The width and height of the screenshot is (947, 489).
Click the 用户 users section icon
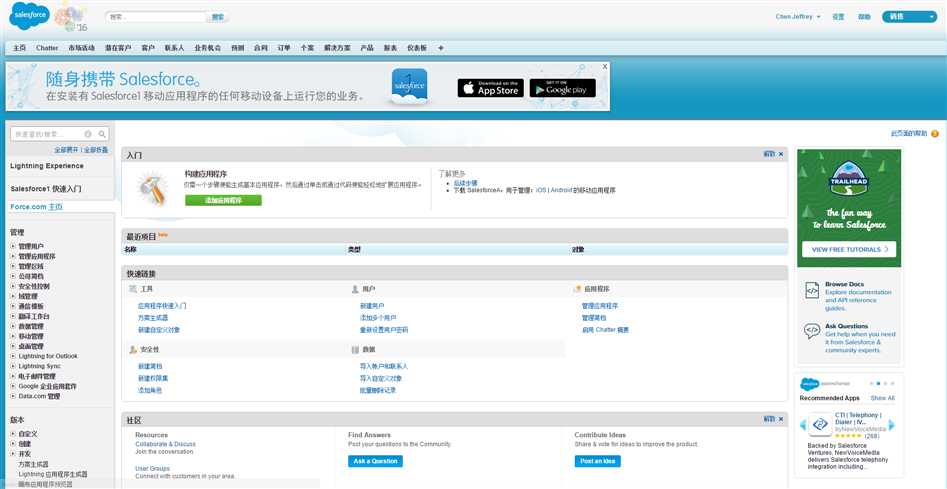click(355, 289)
